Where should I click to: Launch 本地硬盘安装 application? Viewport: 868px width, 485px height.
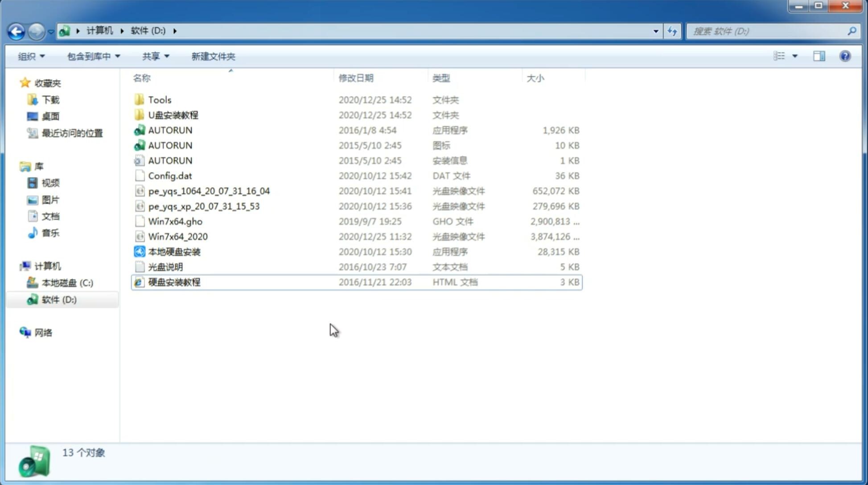(x=174, y=251)
